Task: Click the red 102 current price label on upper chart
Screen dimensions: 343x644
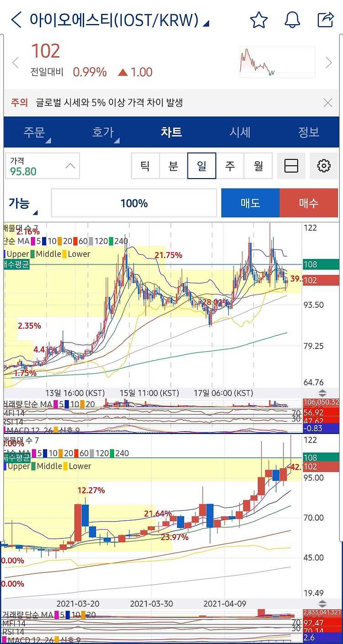Action: tap(321, 280)
